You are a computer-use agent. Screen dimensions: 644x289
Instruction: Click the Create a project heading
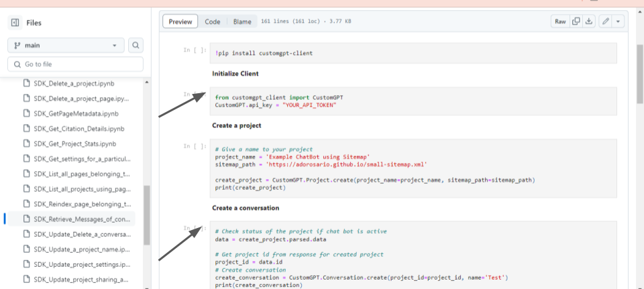tap(237, 125)
